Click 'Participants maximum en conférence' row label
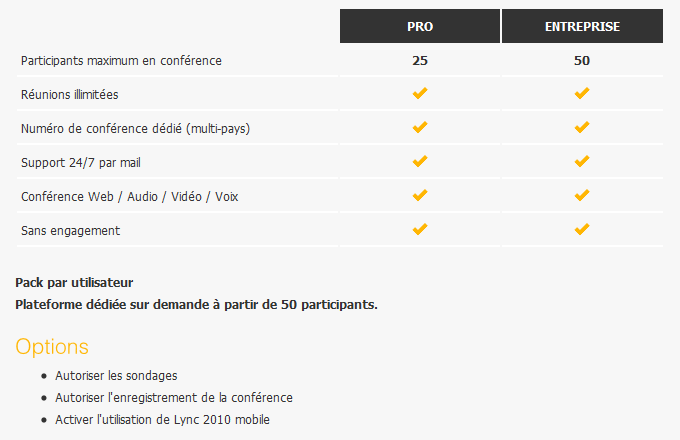 [121, 60]
